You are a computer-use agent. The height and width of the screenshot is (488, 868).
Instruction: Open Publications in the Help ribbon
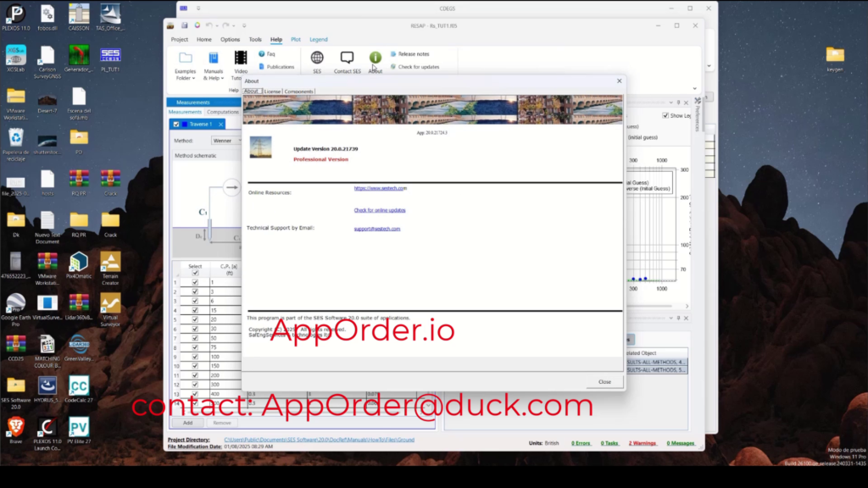[276, 67]
